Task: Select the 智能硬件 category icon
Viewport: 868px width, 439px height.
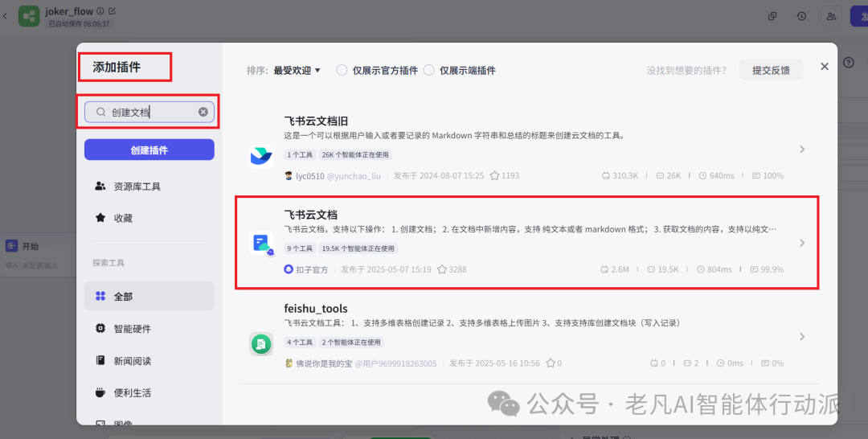Action: coord(100,328)
